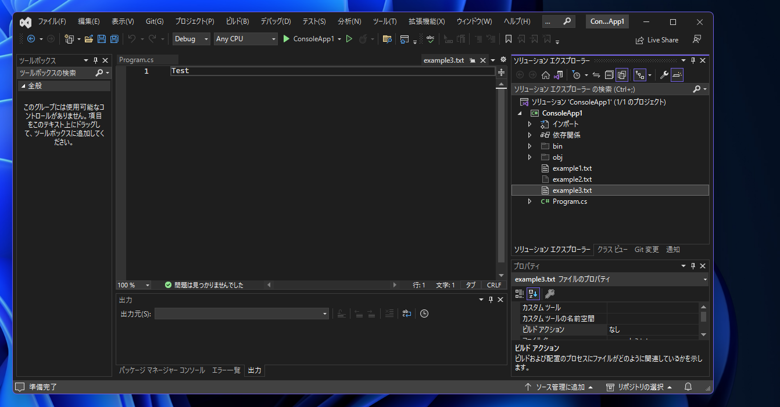Click the Visual Studio logo icon
Screen dimensions: 780x407
coord(25,22)
